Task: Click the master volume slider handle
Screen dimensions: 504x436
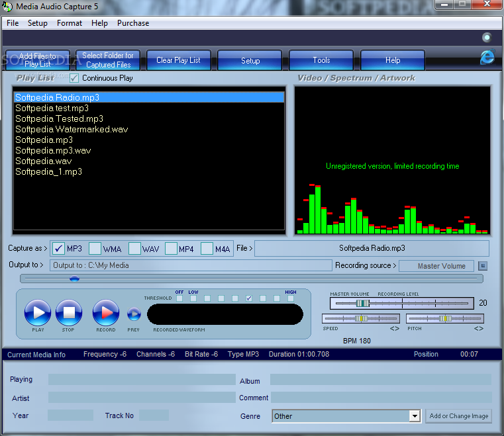Action: pyautogui.click(x=363, y=303)
